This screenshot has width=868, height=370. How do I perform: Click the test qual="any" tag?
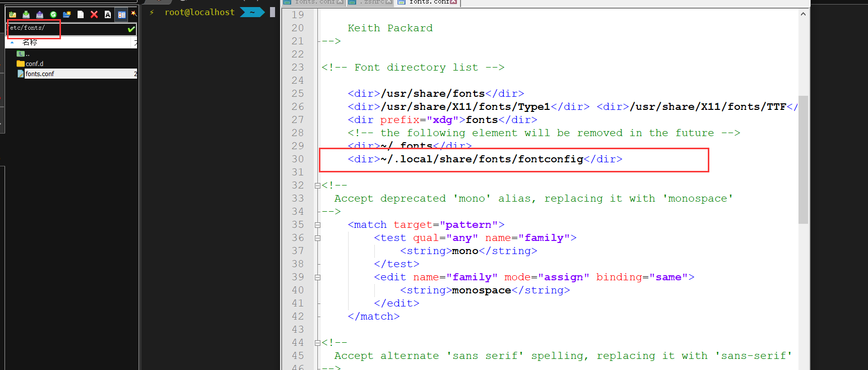coord(475,238)
